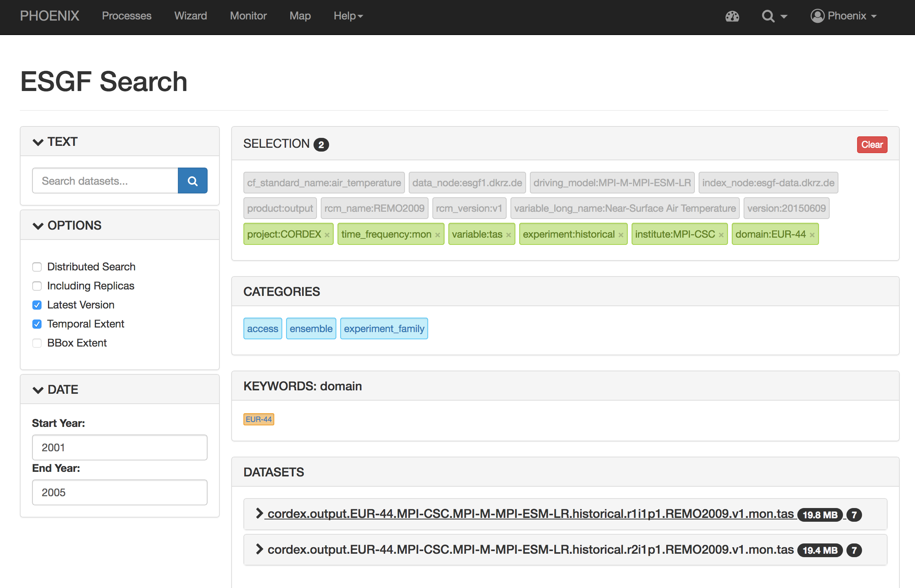This screenshot has width=915, height=588.
Task: Click the blue search datasets button
Action: 192,181
